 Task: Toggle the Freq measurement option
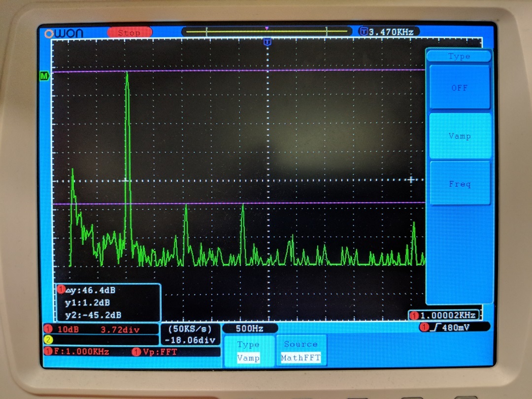[459, 184]
